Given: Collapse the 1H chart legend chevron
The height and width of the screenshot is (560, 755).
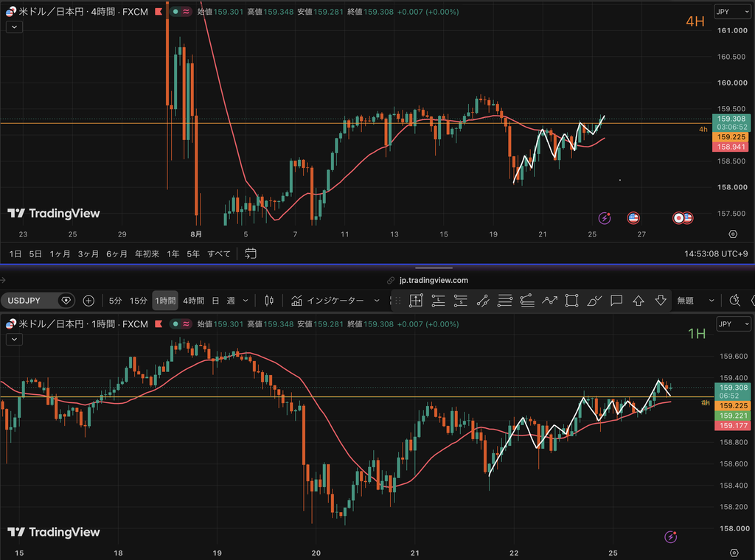Looking at the screenshot, I should point(15,339).
